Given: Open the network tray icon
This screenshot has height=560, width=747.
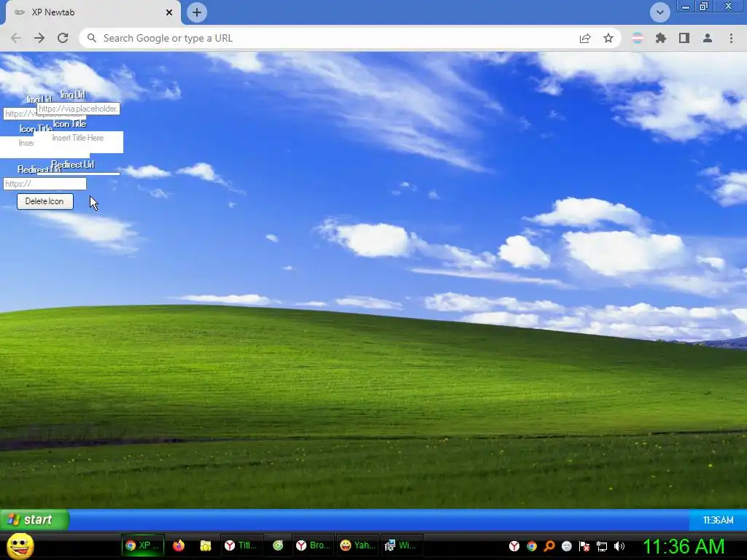Looking at the screenshot, I should (x=602, y=546).
